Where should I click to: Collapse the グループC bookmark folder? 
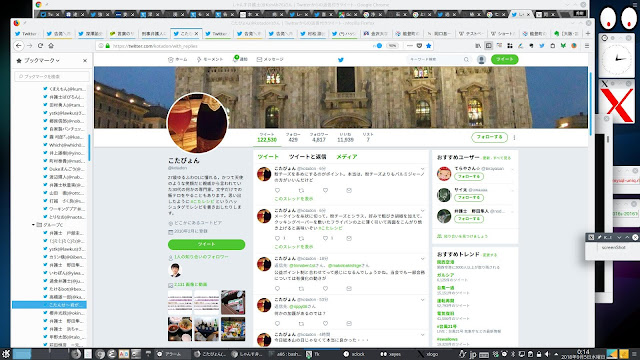pos(33,225)
